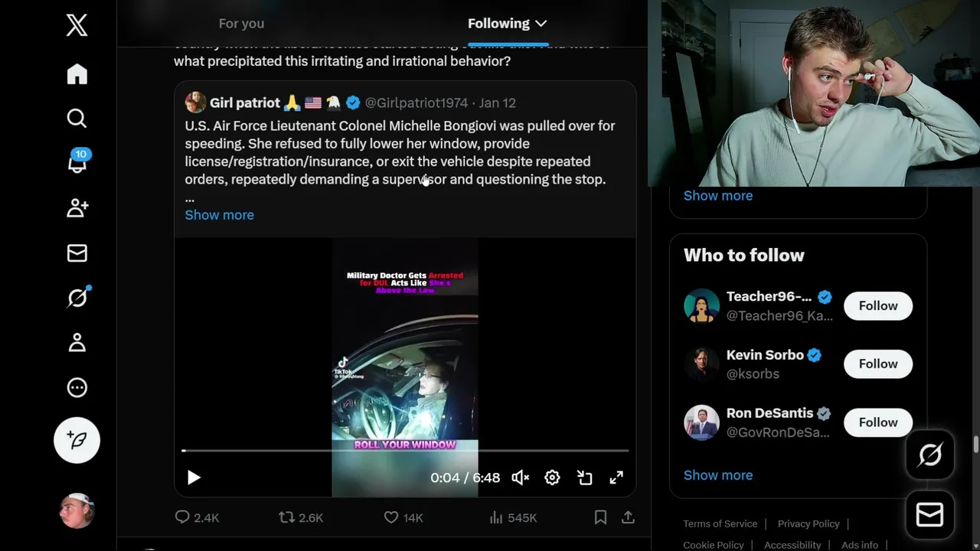Open Grok from the left sidebar
This screenshot has height=551, width=980.
point(77,298)
